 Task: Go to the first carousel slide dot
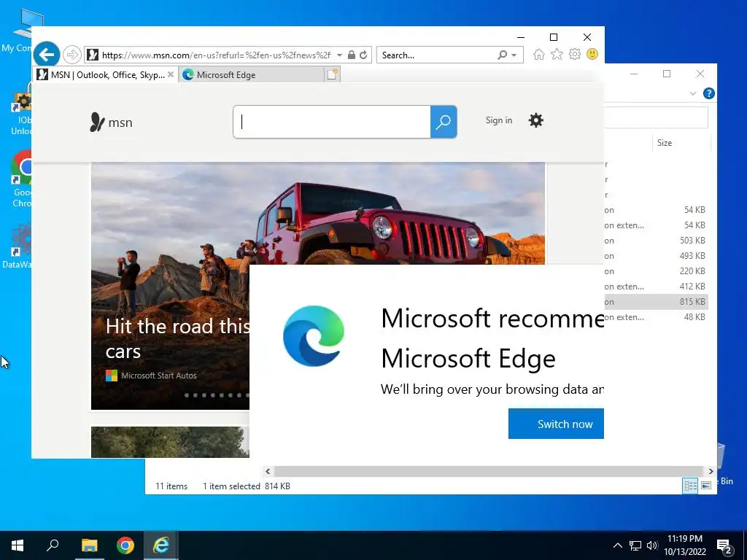pos(186,395)
